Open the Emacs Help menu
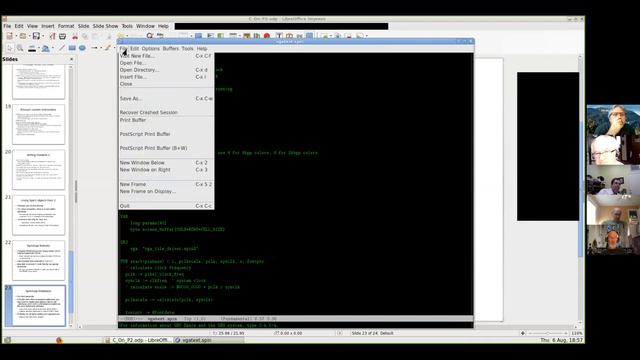Image resolution: width=640 pixels, height=360 pixels. click(x=202, y=49)
